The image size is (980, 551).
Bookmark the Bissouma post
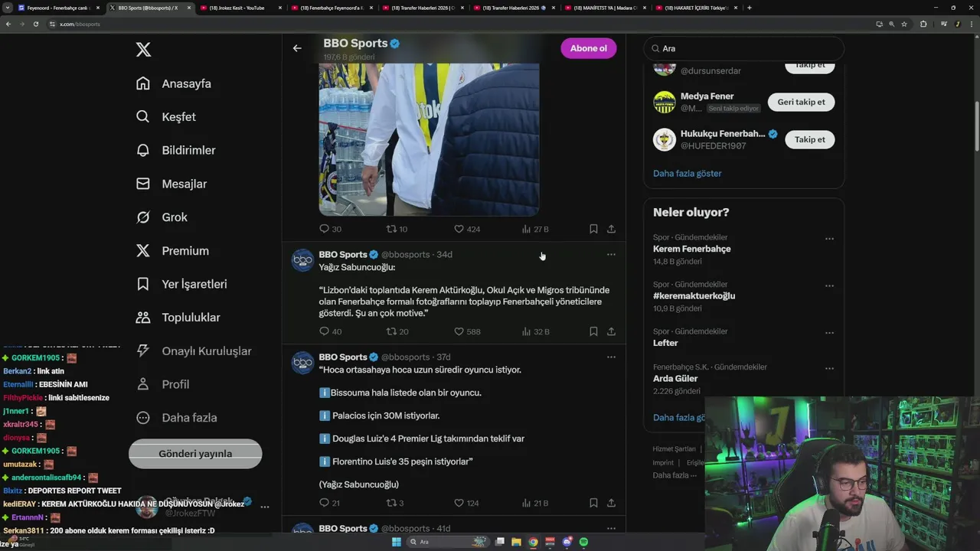coord(593,503)
